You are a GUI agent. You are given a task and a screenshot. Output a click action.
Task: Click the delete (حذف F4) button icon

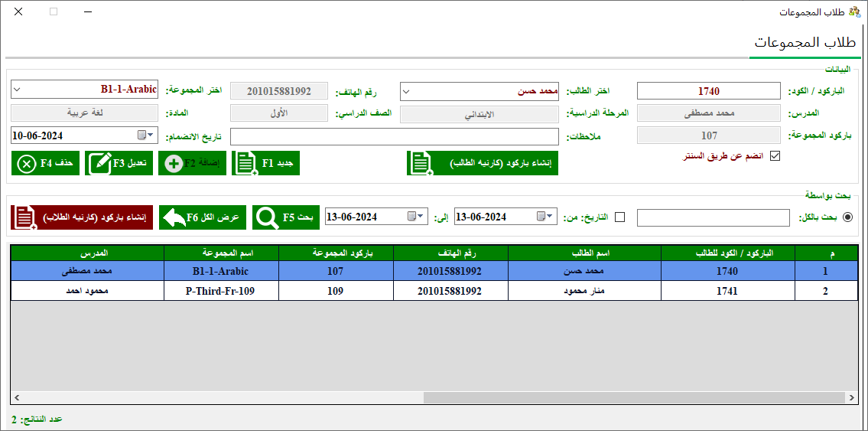click(x=28, y=164)
